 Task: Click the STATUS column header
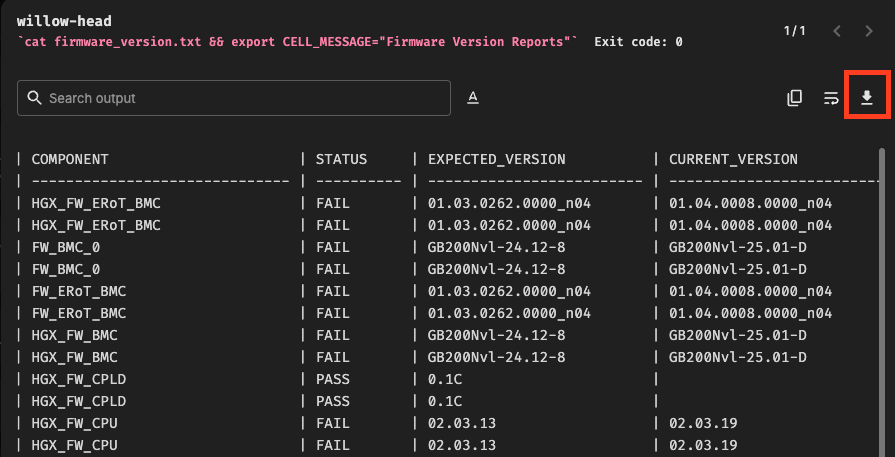tap(341, 159)
